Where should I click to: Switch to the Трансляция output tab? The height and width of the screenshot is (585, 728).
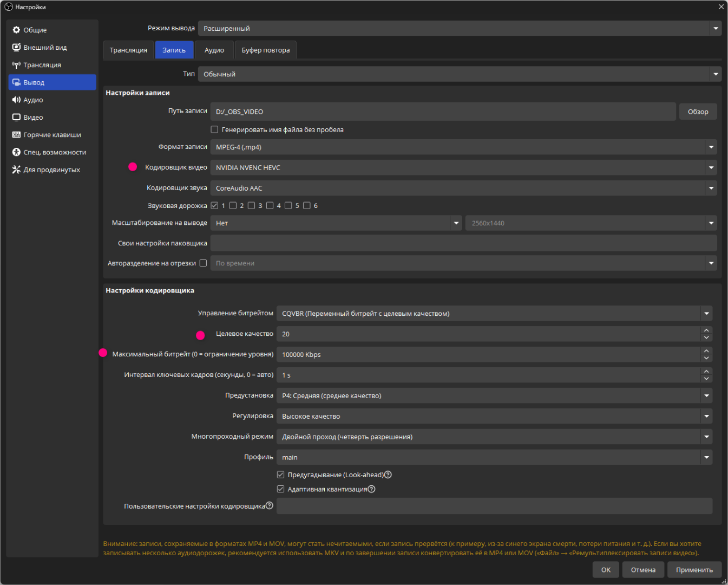[x=128, y=50]
